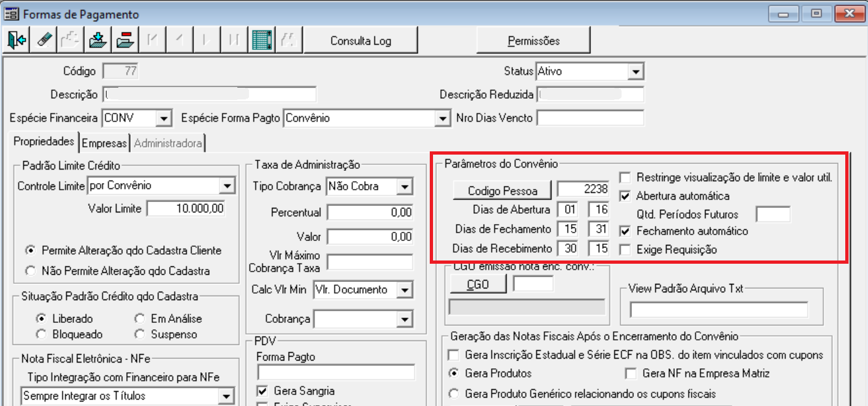Uncheck Fechamento automático
This screenshot has width=868, height=406.
click(x=625, y=231)
